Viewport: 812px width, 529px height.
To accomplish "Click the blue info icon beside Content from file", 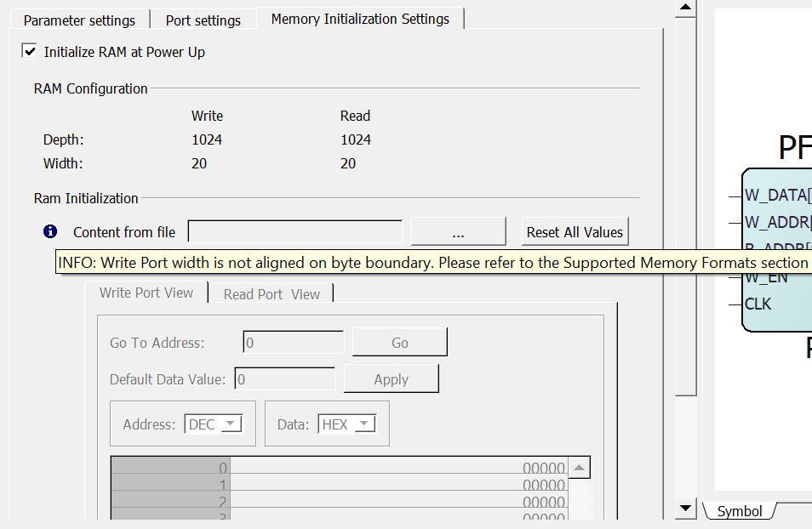I will click(50, 231).
